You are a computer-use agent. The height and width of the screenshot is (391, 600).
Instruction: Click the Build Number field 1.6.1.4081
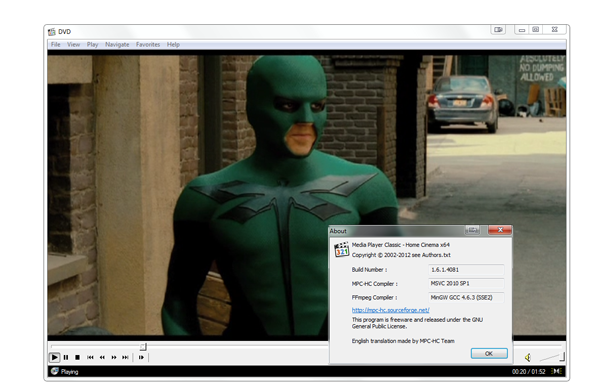(x=466, y=270)
